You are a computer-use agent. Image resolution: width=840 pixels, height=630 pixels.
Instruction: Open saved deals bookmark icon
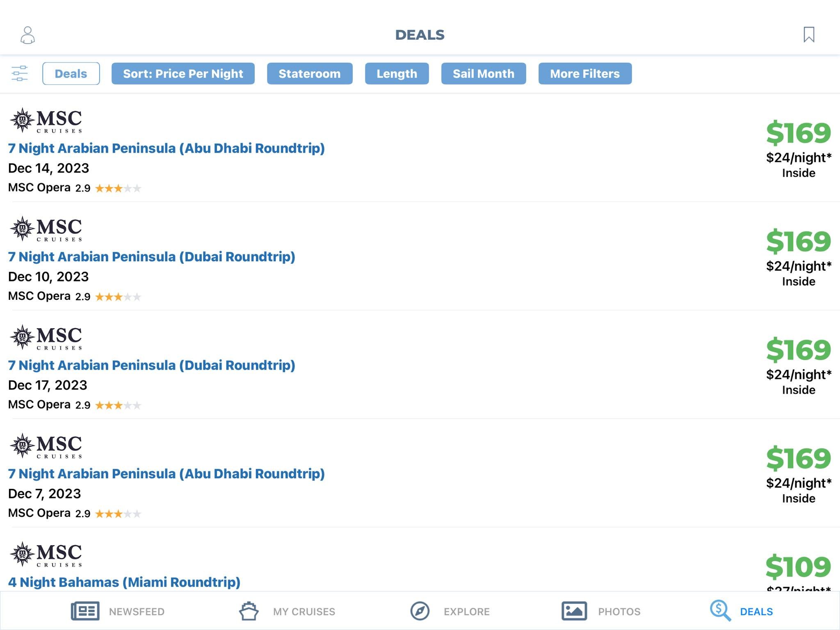click(809, 35)
